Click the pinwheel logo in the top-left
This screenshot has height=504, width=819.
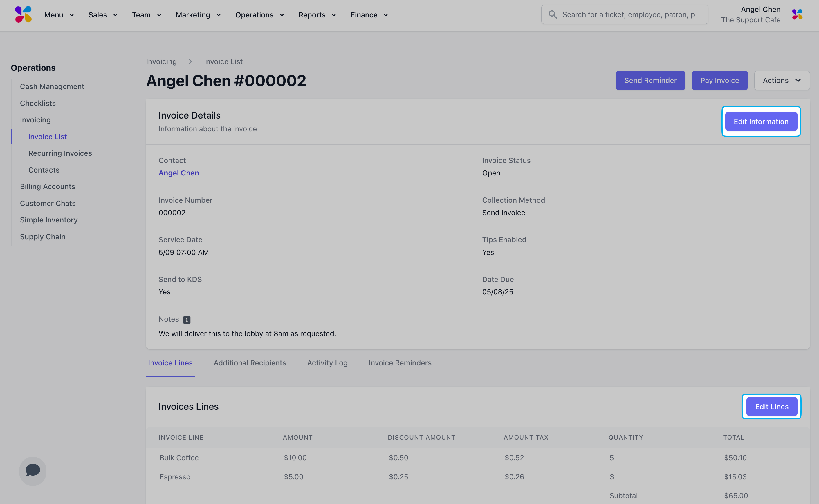tap(23, 15)
